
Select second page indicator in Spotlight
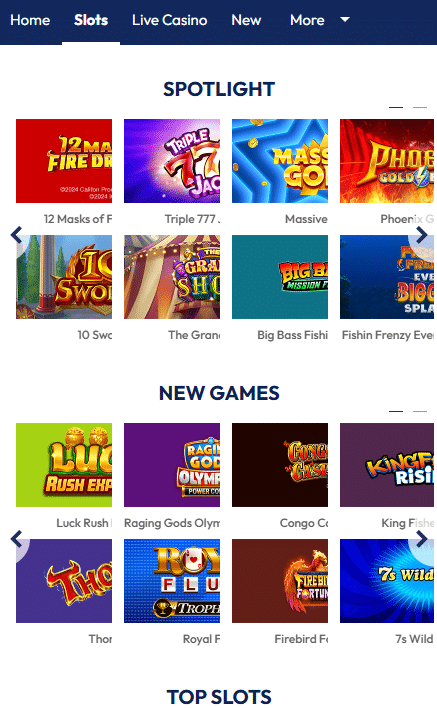pyautogui.click(x=420, y=107)
